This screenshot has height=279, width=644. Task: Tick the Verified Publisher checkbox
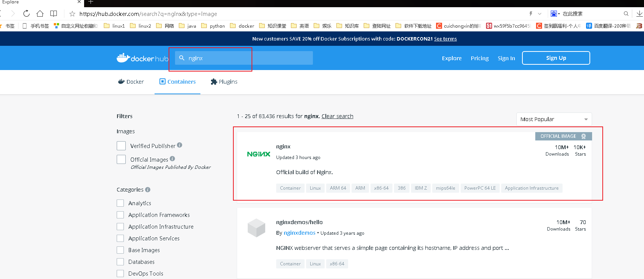click(x=121, y=146)
